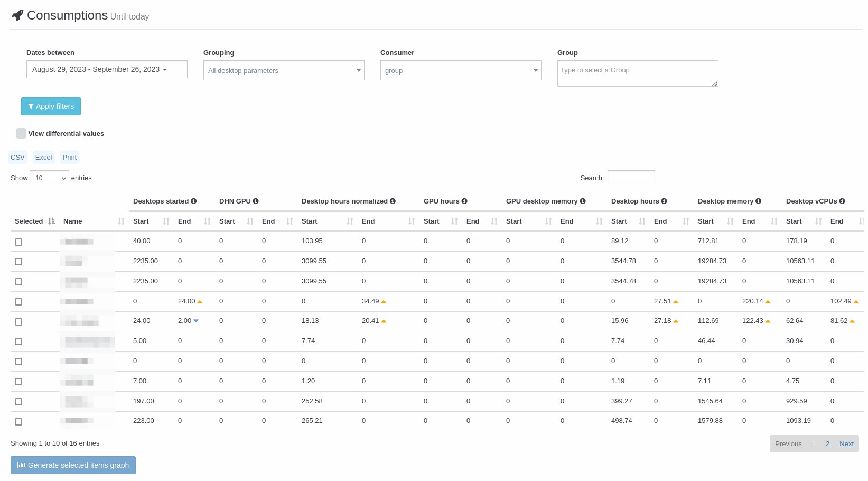Export the table as Excel
Viewport: 868px width, 481px height.
point(43,158)
